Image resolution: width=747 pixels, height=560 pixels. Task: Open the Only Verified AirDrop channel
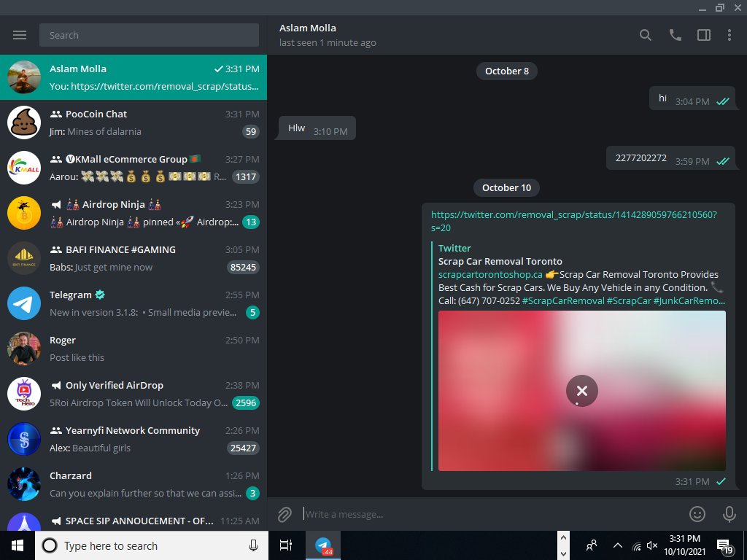[133, 394]
